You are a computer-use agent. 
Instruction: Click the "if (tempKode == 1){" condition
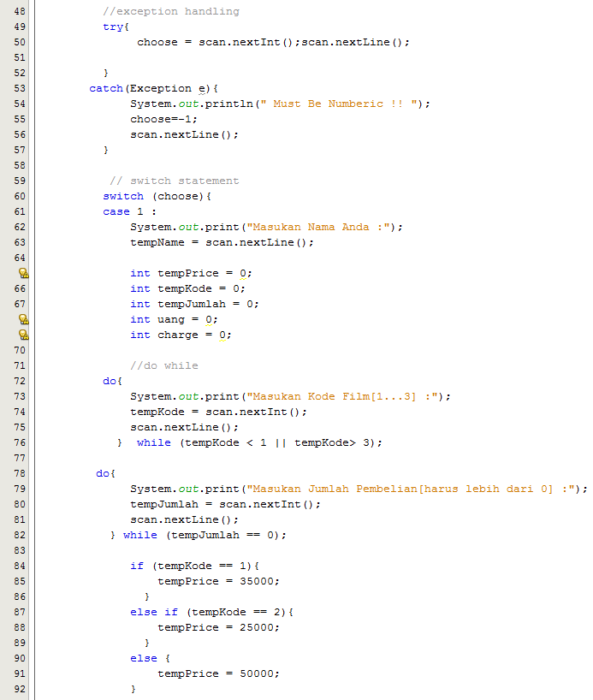[195, 566]
